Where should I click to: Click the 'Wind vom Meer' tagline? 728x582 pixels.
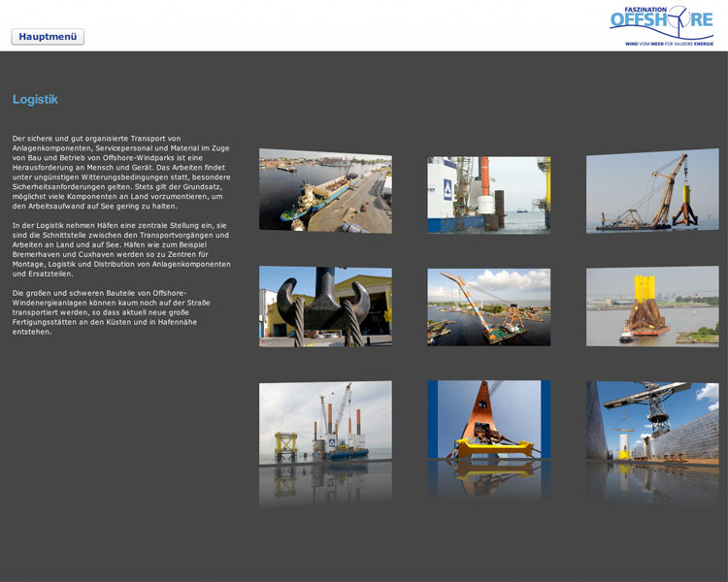[x=669, y=44]
